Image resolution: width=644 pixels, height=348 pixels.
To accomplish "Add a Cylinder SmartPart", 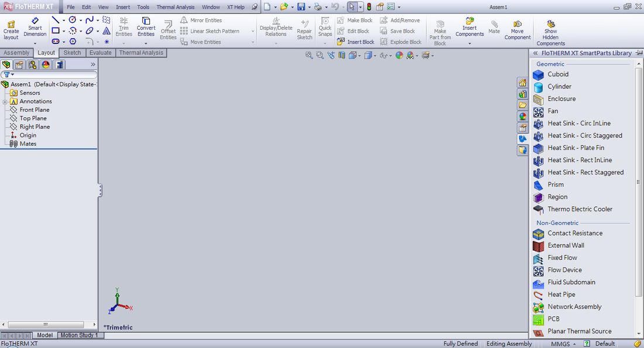I will pos(552,87).
